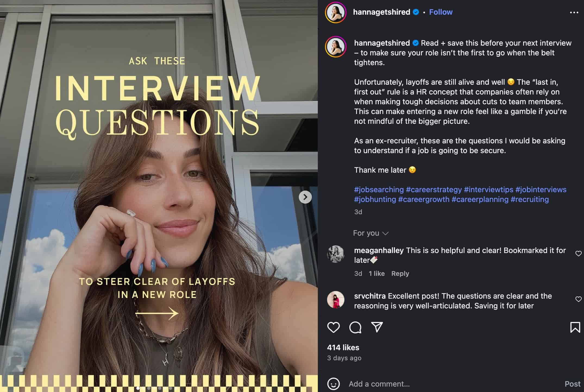Open meaganhalley's profile avatar
Image resolution: width=584 pixels, height=392 pixels.
(335, 254)
